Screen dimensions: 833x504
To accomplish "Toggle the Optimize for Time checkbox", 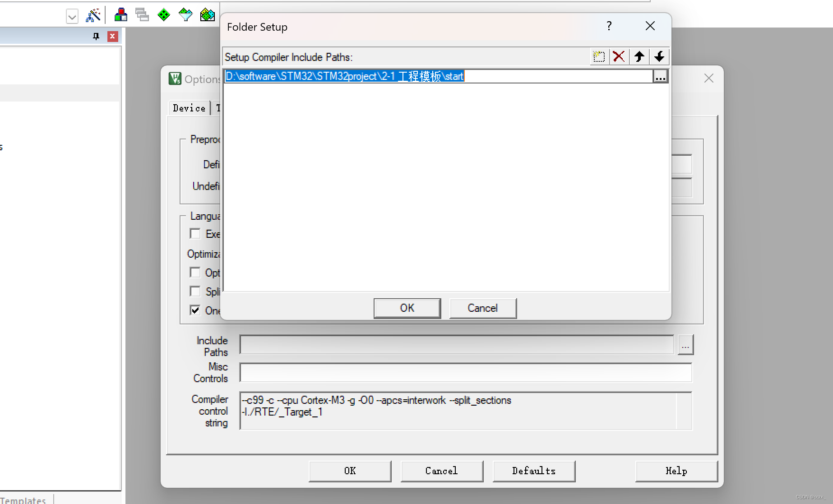I will click(x=195, y=273).
